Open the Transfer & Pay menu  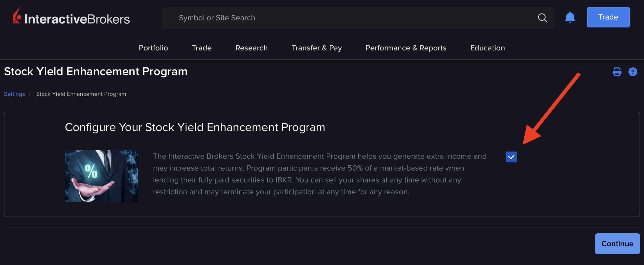click(x=317, y=48)
